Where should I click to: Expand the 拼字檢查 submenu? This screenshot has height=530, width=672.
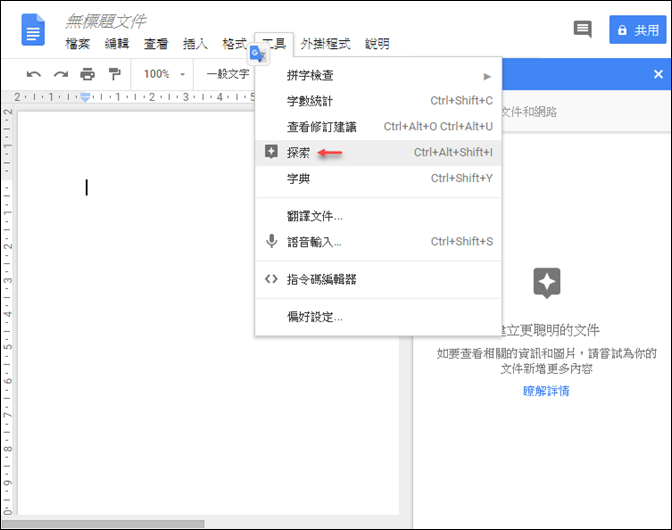coord(378,76)
